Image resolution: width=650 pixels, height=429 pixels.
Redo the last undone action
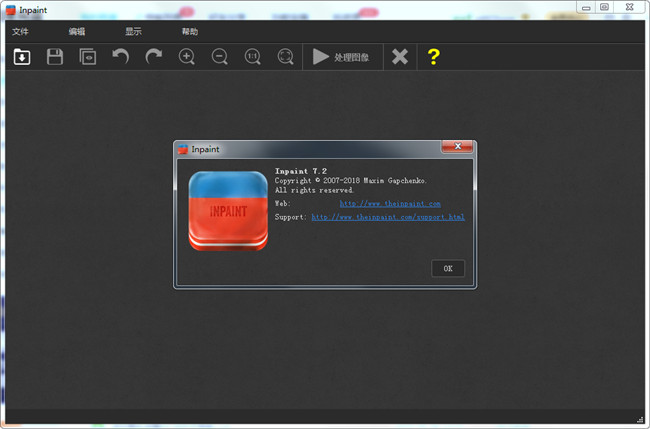(x=153, y=57)
